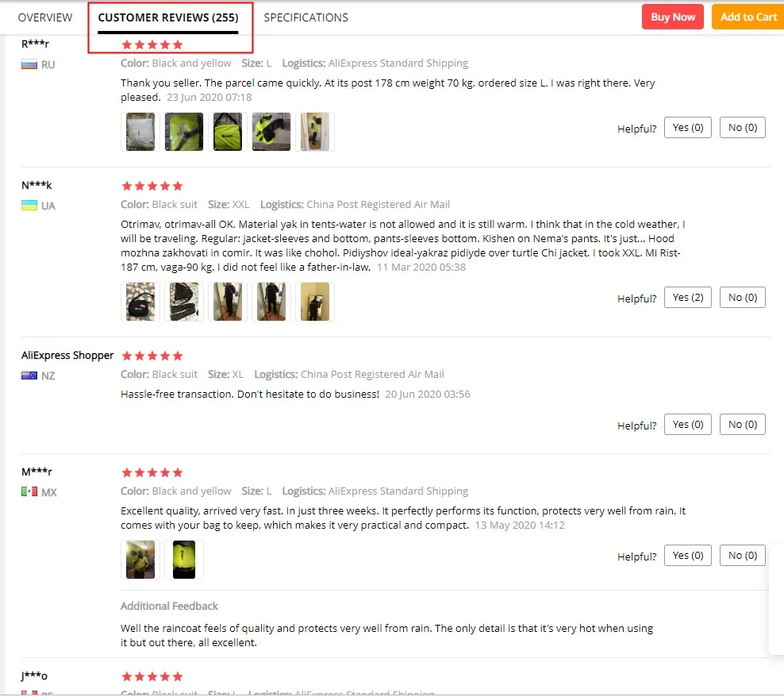This screenshot has height=697, width=784.
Task: View N***k's last yellow-wall photo thumbnail
Action: pos(315,302)
